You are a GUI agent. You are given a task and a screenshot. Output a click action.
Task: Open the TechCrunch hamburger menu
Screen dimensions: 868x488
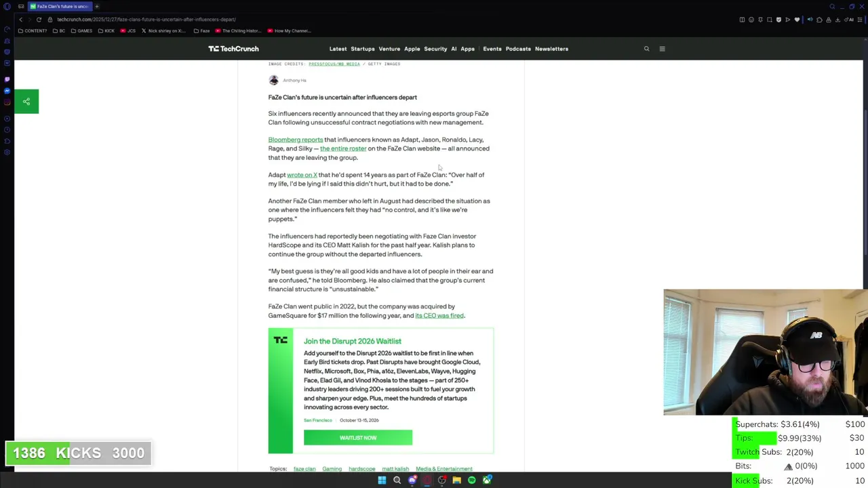[663, 49]
